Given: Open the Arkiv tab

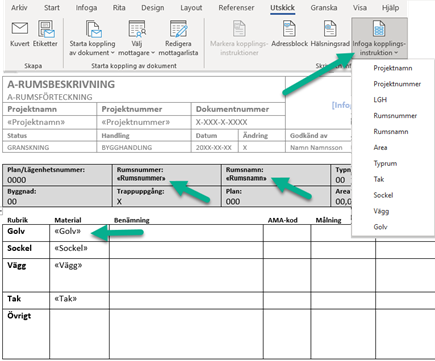Looking at the screenshot, I should [19, 8].
